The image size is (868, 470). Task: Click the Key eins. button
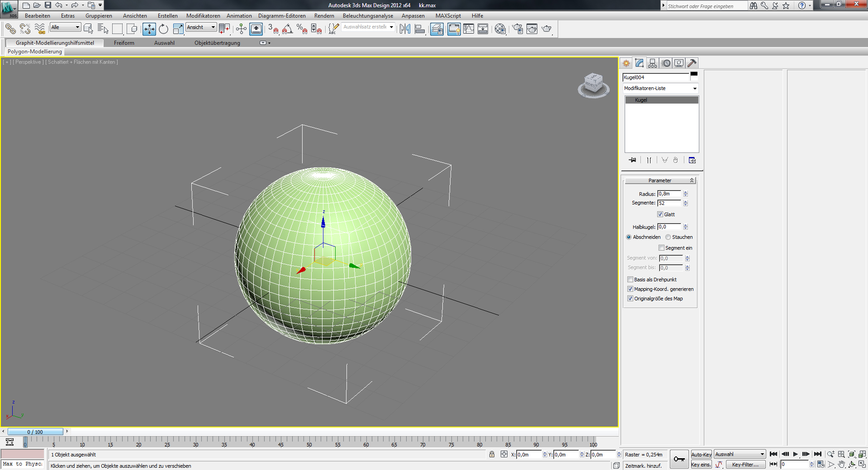coord(701,465)
